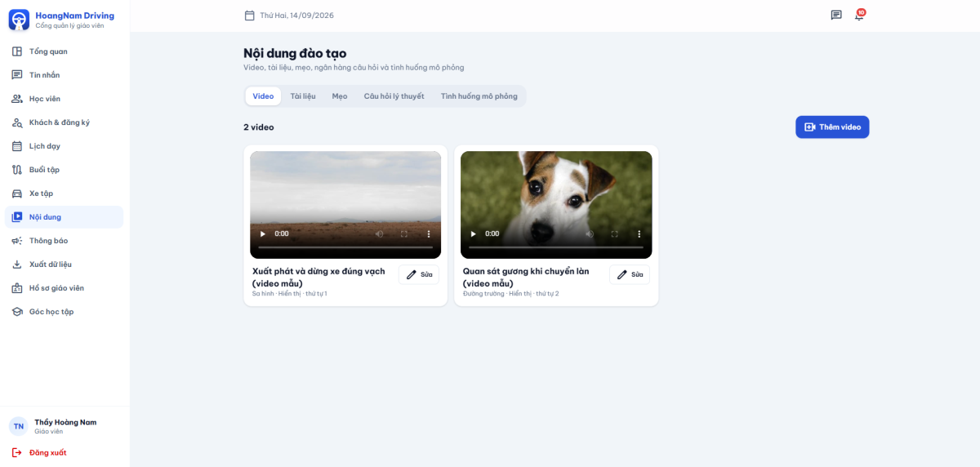The image size is (980, 467).
Task: Mute the Quan sát gương video
Action: coord(590,234)
